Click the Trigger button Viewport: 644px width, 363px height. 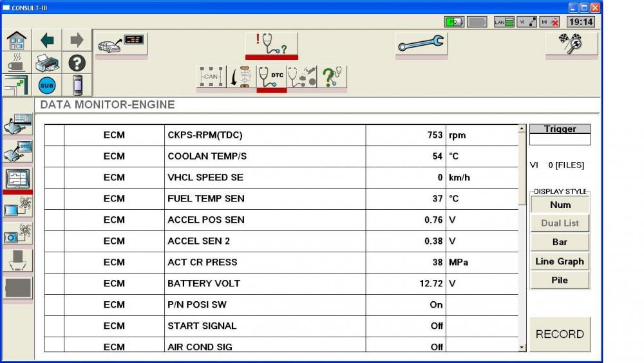point(560,129)
